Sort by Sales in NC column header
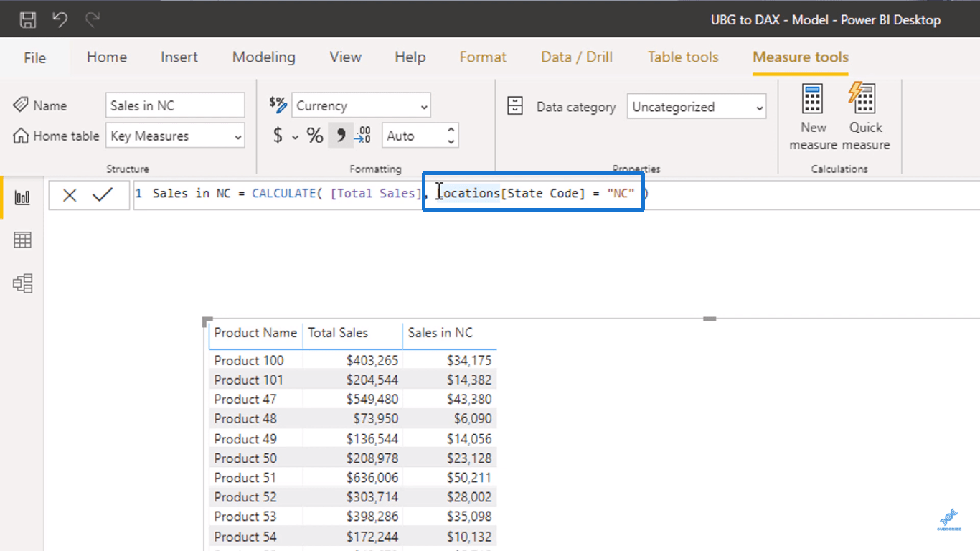 [440, 333]
